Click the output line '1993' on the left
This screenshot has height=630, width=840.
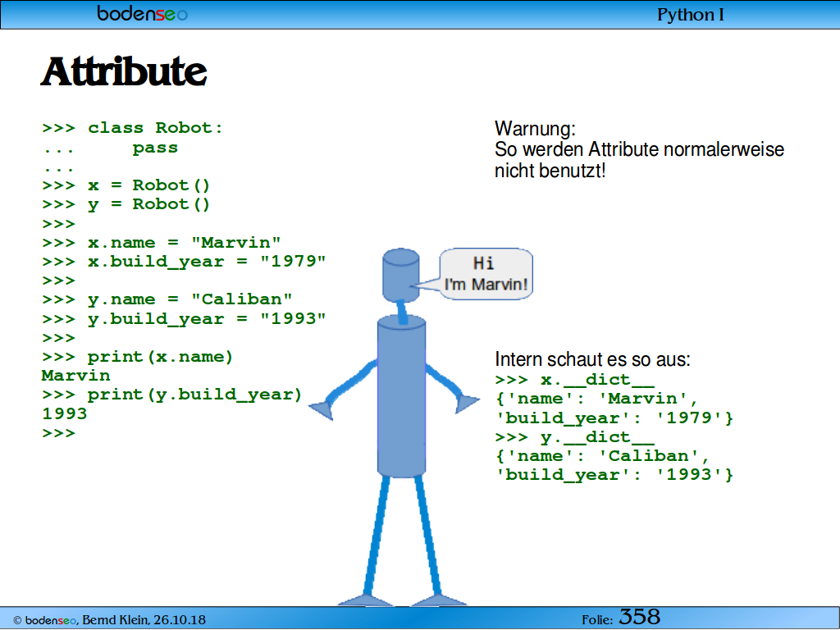point(64,413)
